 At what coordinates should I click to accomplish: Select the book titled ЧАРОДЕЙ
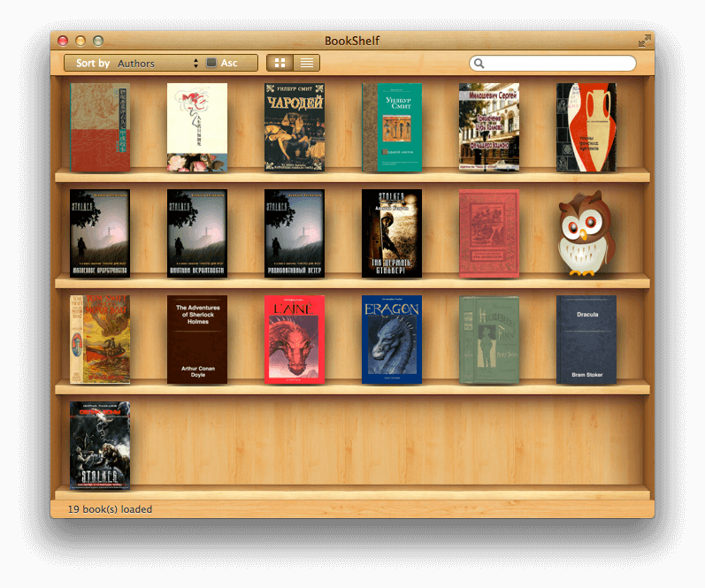pyautogui.click(x=295, y=127)
